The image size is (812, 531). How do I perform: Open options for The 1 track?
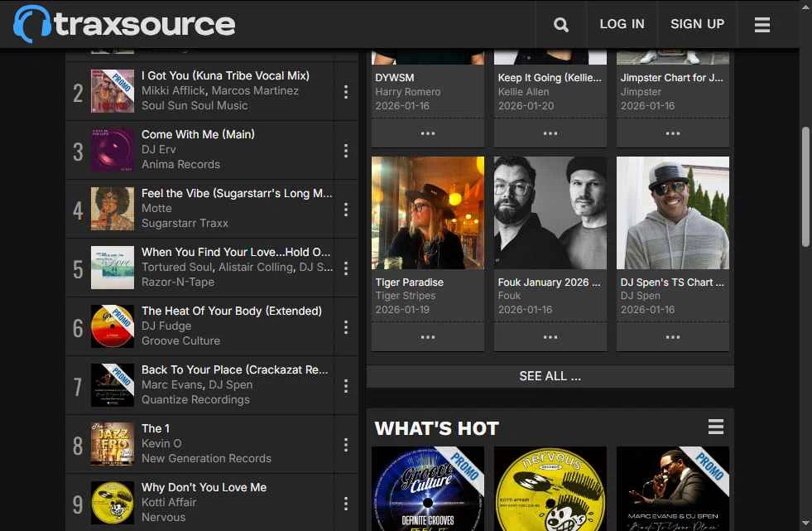coord(346,445)
